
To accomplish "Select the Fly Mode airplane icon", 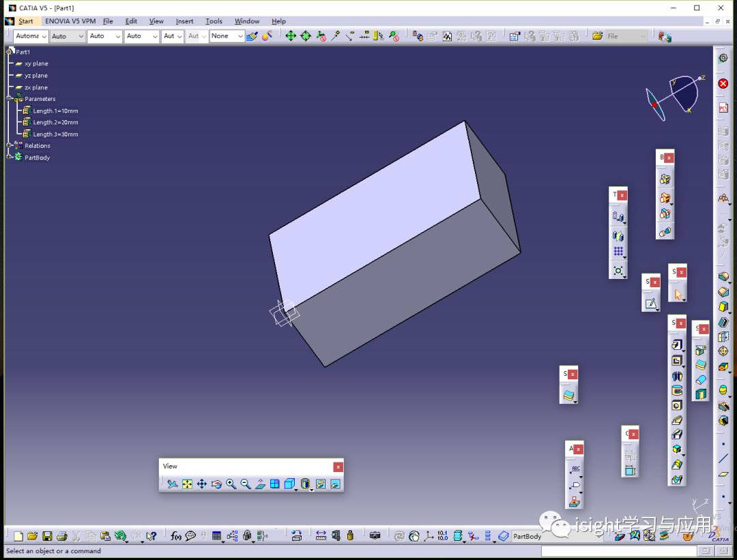I will click(x=172, y=484).
